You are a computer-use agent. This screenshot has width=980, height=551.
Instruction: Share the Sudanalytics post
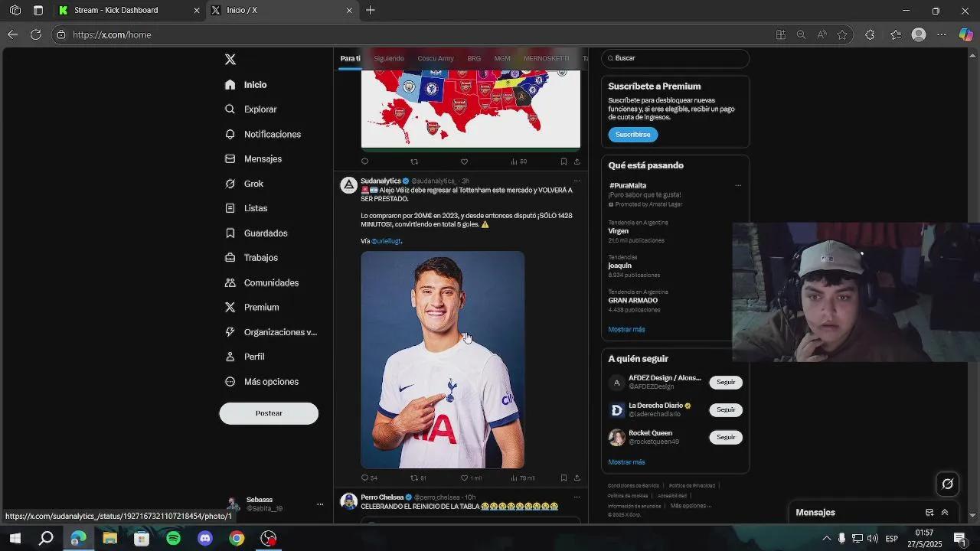tap(577, 478)
